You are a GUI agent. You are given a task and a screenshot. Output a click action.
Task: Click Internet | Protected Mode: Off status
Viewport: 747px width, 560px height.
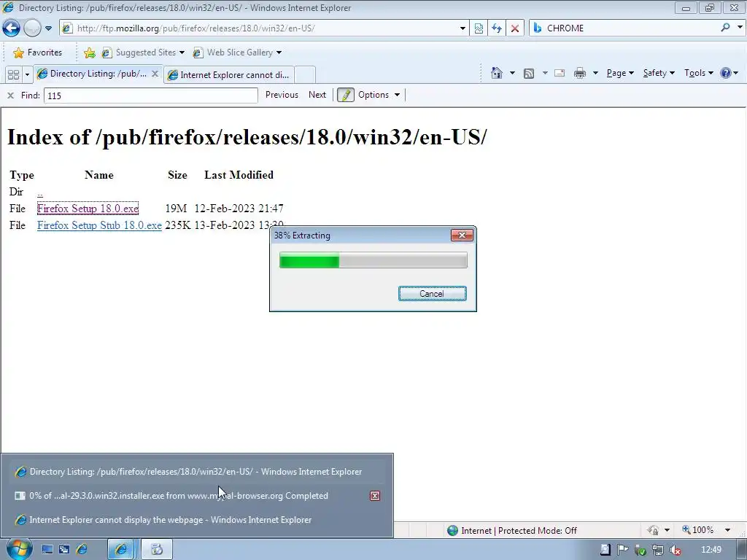click(519, 531)
